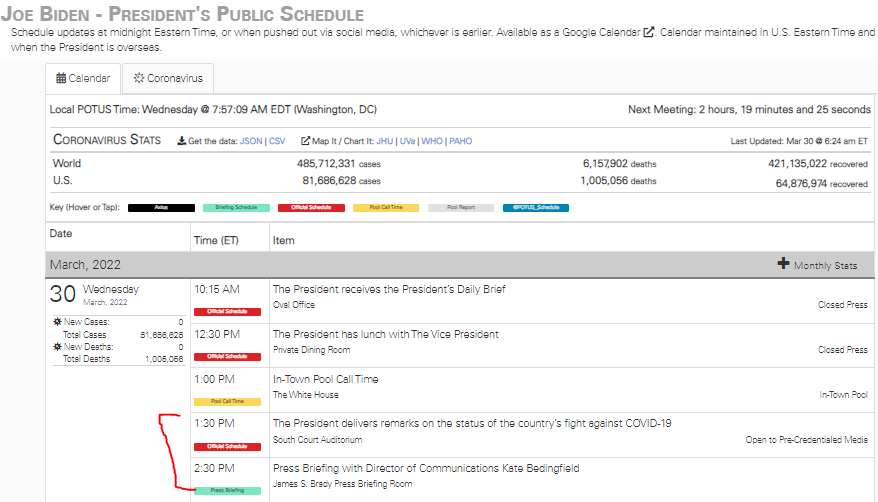The width and height of the screenshot is (878, 502).
Task: Open the Calendar tab
Action: coord(83,78)
